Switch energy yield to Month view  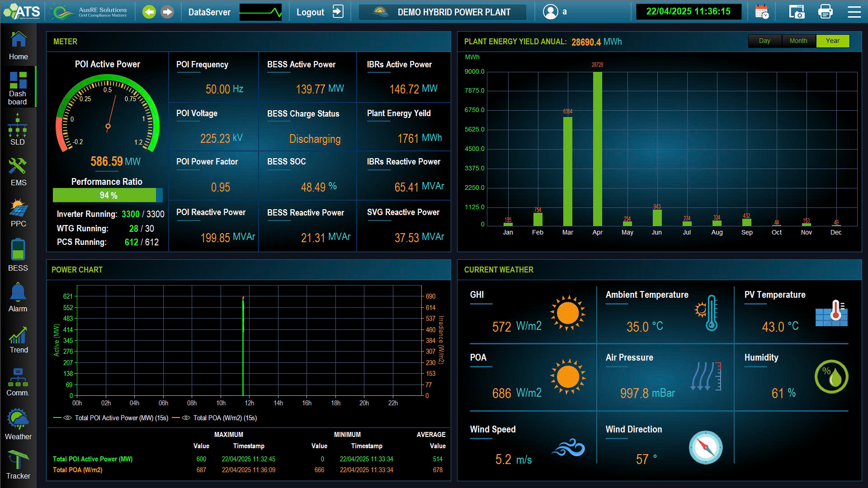(x=798, y=41)
